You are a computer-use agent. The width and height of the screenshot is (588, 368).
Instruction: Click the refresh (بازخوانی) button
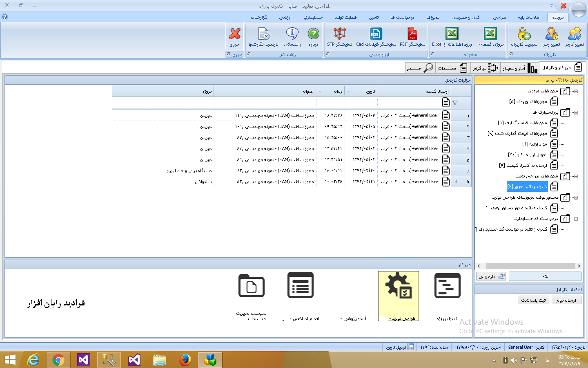[491, 277]
